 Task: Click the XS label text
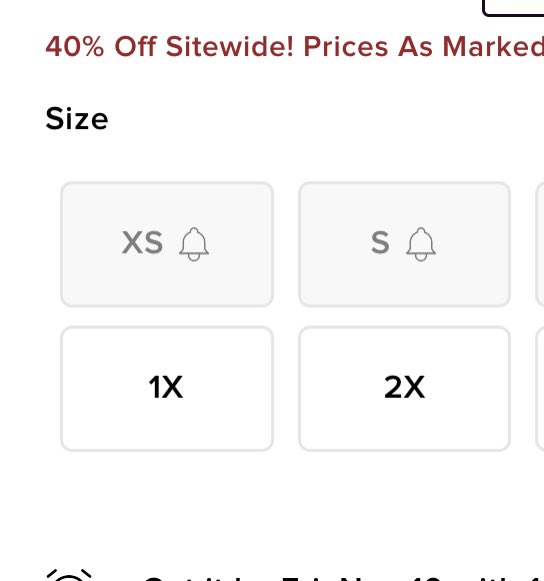pos(142,242)
